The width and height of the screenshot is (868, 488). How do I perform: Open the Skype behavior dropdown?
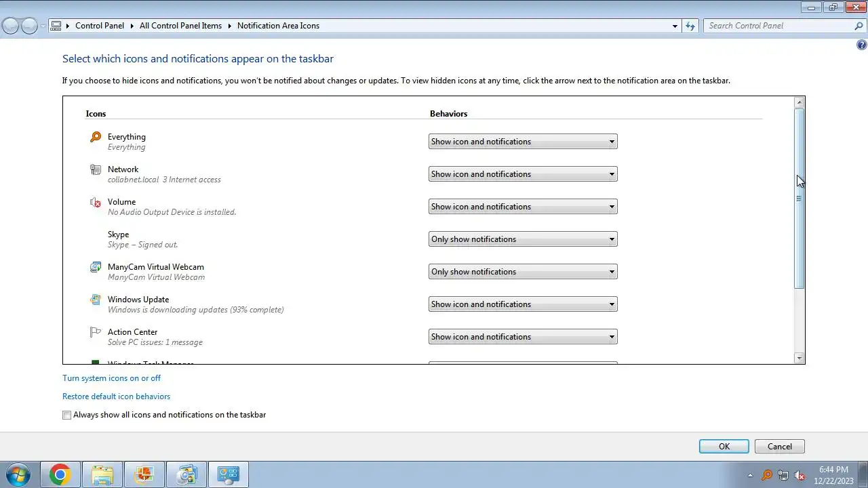point(523,239)
